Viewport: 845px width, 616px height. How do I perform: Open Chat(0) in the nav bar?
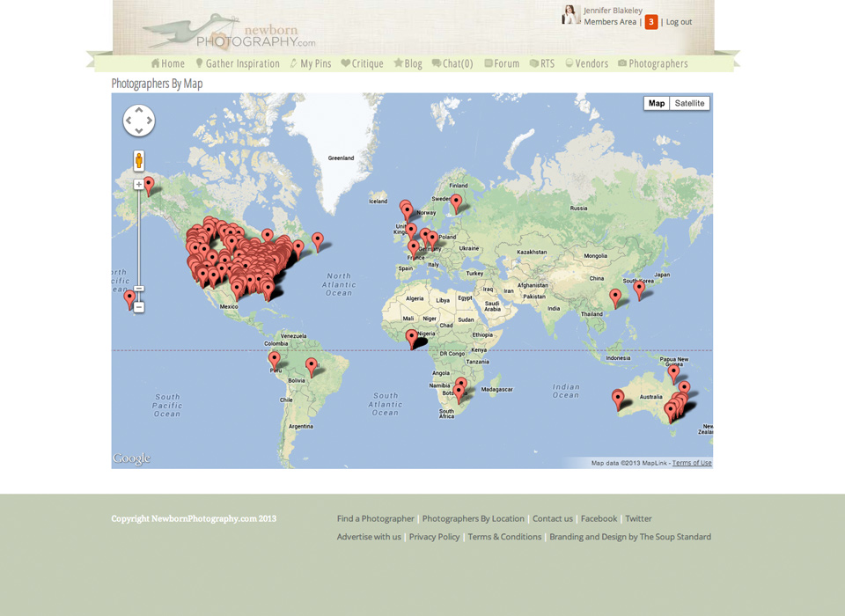click(452, 63)
